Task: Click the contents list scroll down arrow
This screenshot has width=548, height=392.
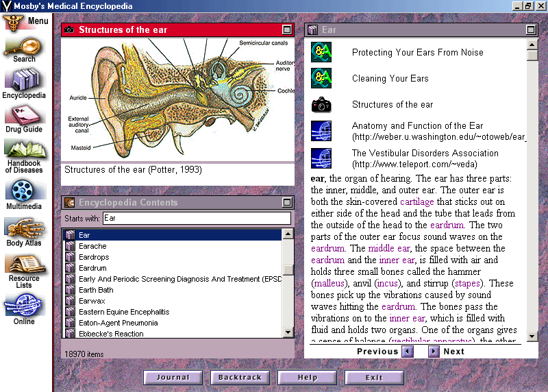Action: (x=288, y=332)
